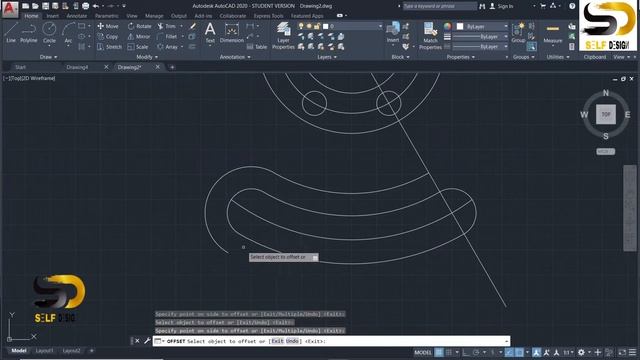Toggle ortho mode in status bar
The image size is (640, 360).
[x=466, y=352]
